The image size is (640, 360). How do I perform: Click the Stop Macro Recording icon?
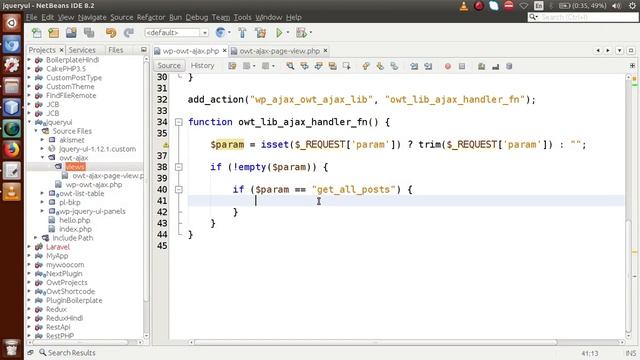coord(462,66)
